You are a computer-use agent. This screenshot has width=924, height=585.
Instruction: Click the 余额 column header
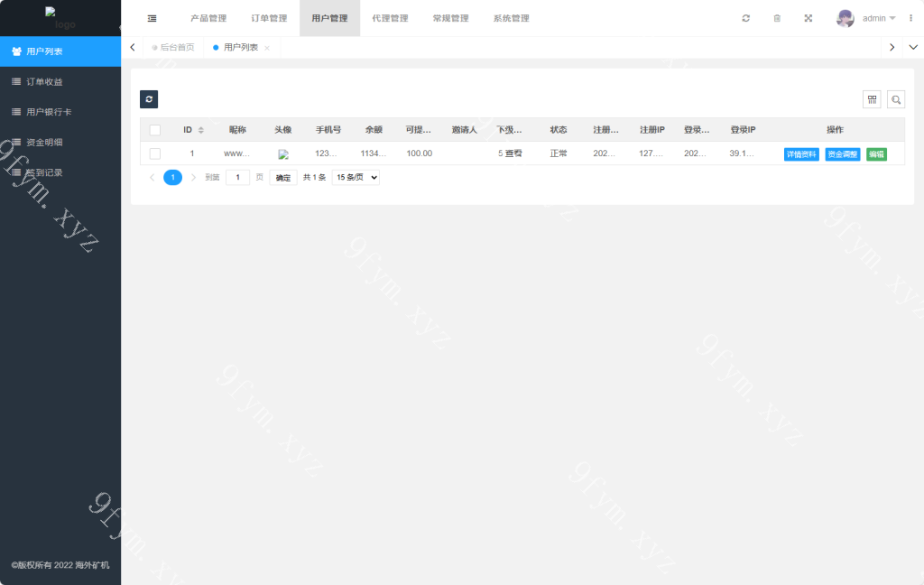(374, 130)
